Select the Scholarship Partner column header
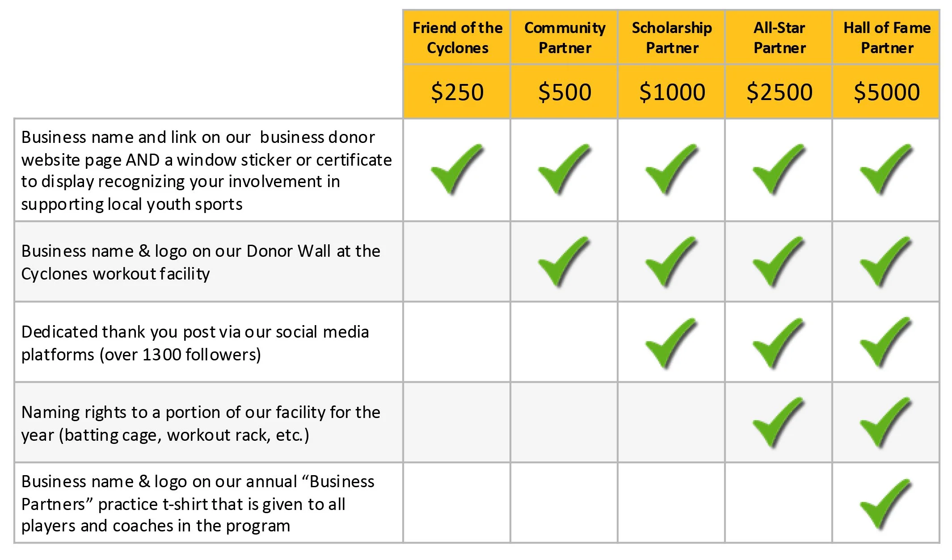Image resolution: width=952 pixels, height=560 pixels. click(x=671, y=38)
